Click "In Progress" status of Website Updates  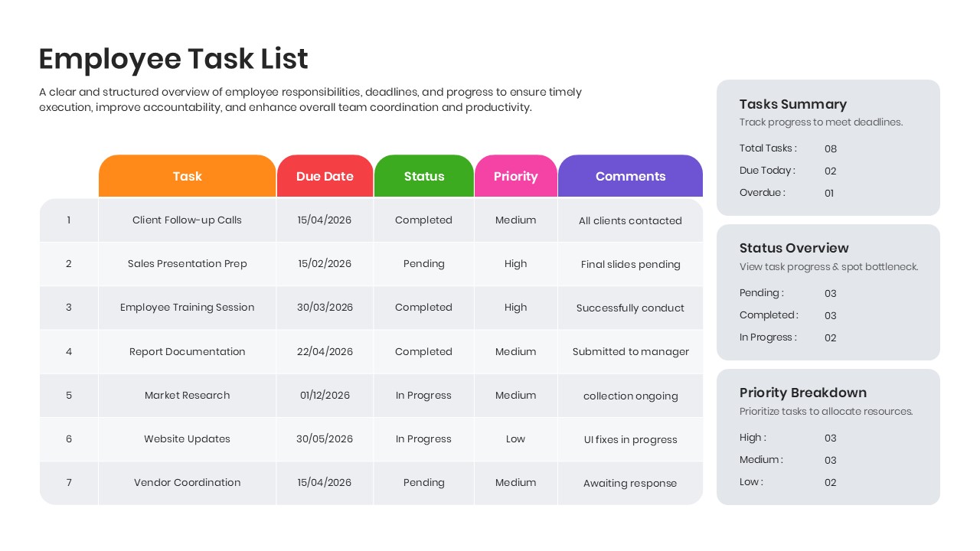click(423, 439)
